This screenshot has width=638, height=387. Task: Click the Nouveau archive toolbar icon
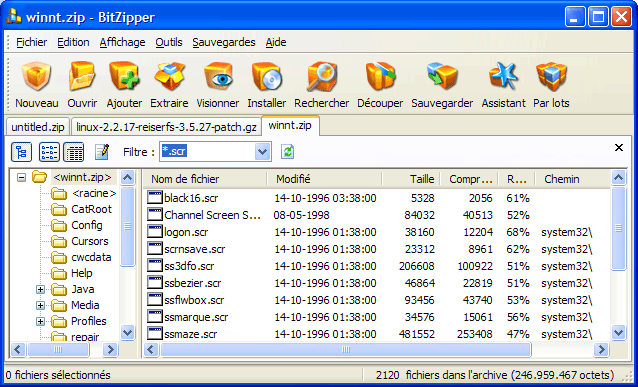pyautogui.click(x=37, y=76)
